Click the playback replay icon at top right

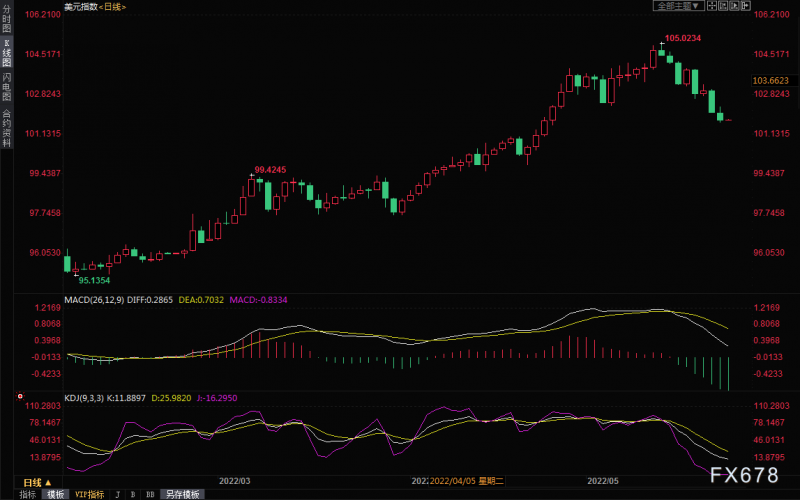click(x=735, y=6)
